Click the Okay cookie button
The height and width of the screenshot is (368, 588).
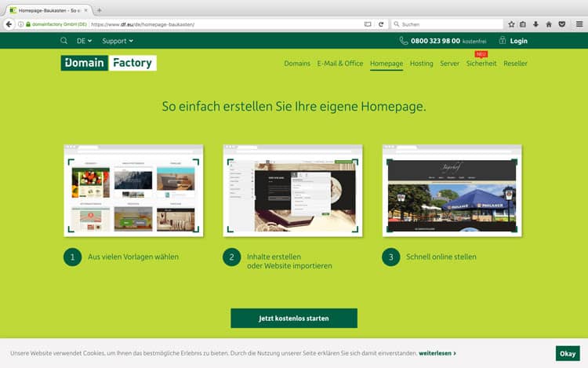tap(568, 353)
